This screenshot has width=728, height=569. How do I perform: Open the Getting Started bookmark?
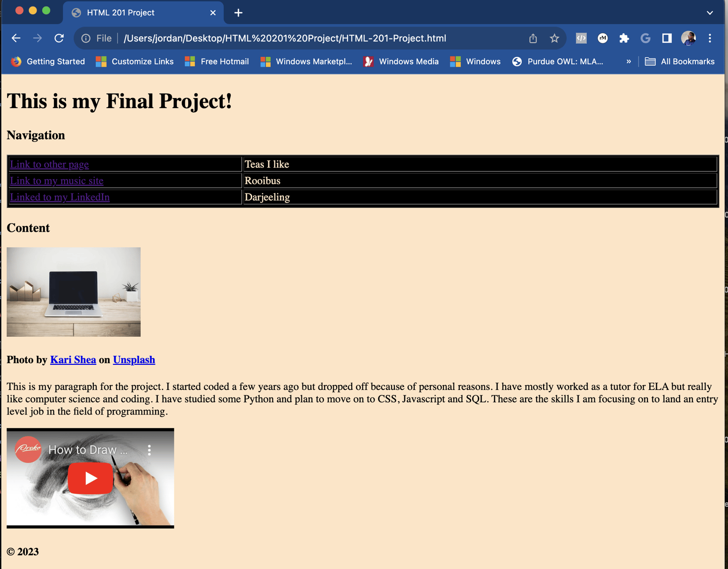[x=48, y=62]
